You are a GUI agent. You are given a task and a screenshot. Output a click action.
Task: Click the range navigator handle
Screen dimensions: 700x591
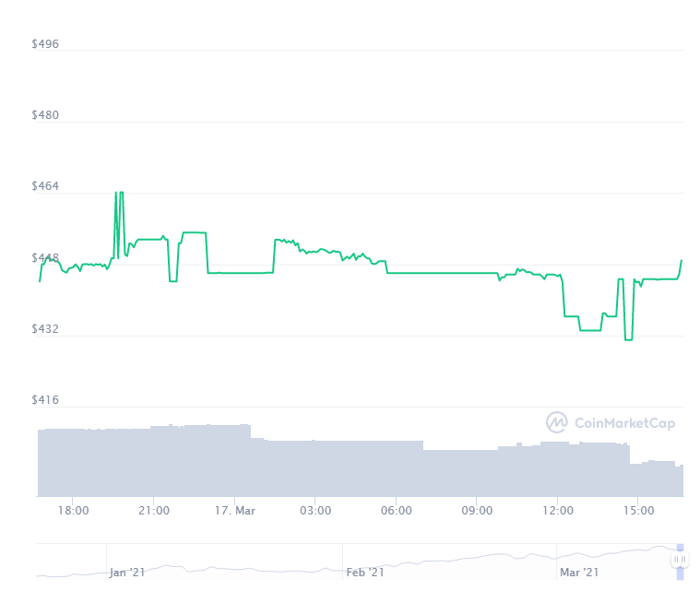pos(680,559)
